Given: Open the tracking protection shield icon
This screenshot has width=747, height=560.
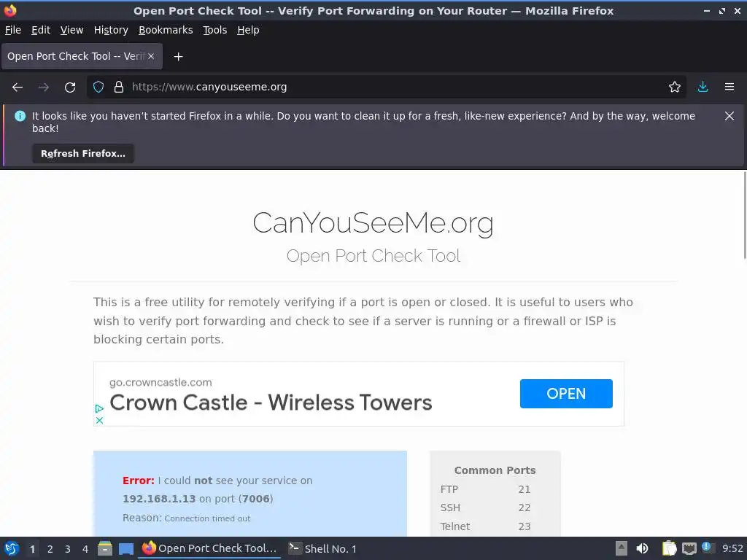Looking at the screenshot, I should [x=98, y=87].
